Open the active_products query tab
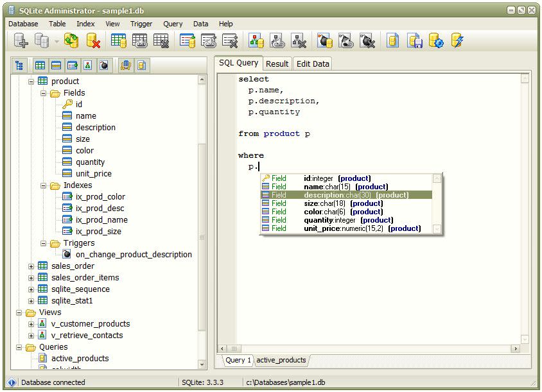 281,360
